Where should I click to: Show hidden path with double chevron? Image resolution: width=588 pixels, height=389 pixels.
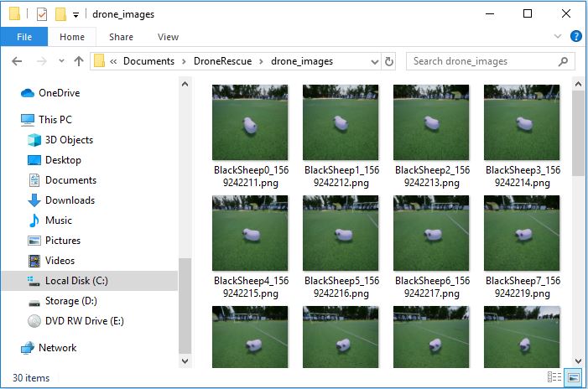[113, 61]
